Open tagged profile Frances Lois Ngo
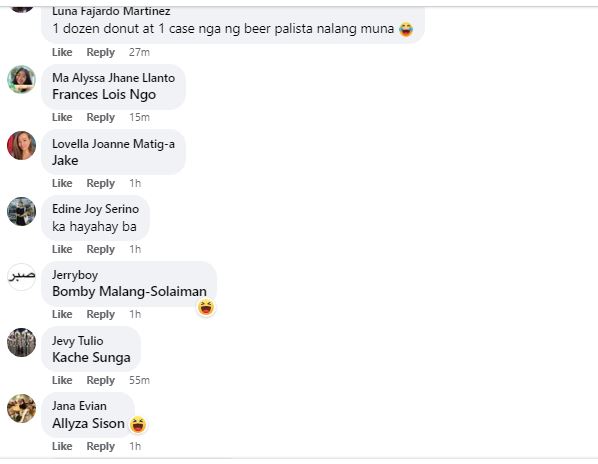 (x=104, y=95)
